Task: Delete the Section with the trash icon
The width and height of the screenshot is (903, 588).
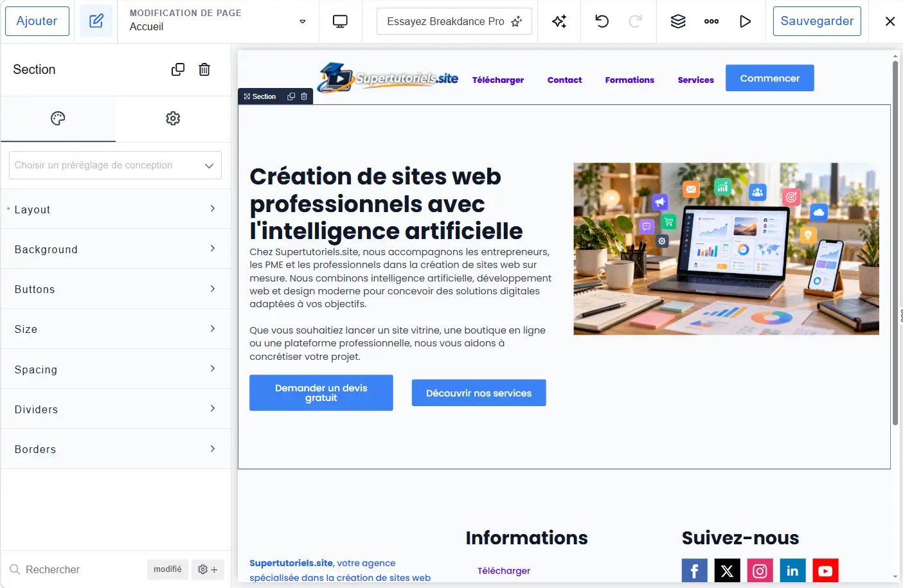Action: click(204, 69)
